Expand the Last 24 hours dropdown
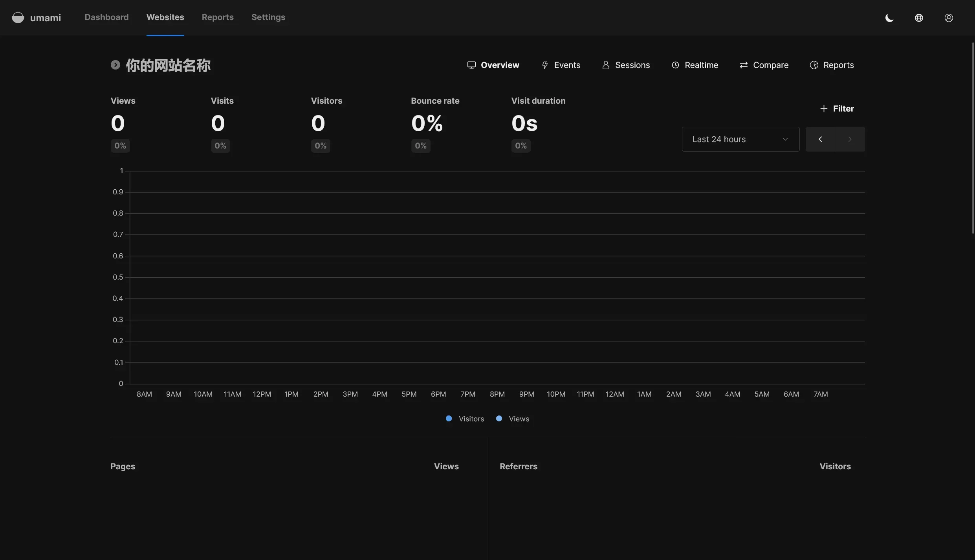 coord(740,139)
